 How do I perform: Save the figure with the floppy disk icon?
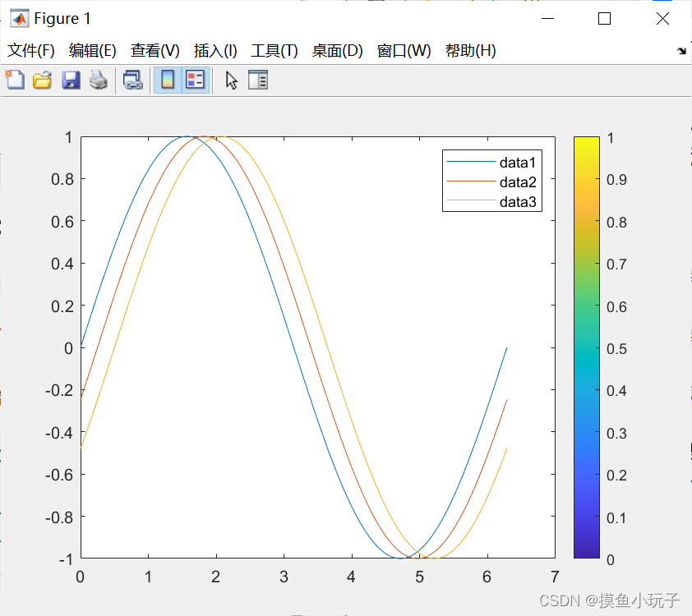click(71, 80)
